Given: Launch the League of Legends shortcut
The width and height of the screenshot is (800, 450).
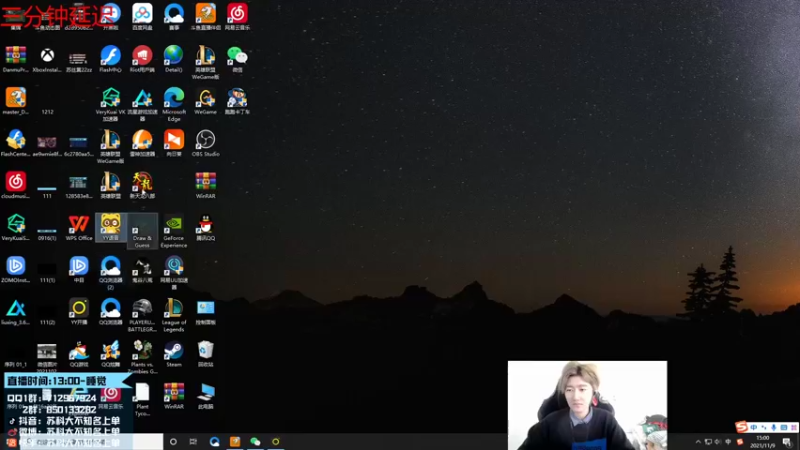Looking at the screenshot, I should (174, 315).
